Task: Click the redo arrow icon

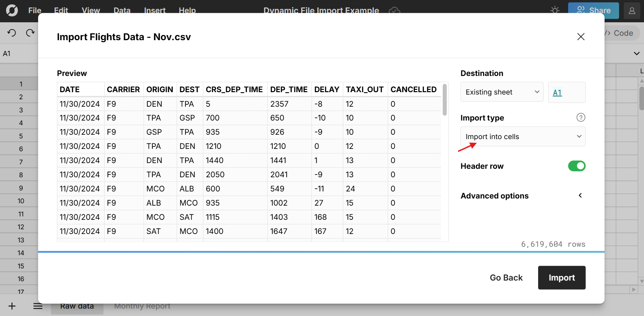Action: [x=30, y=33]
